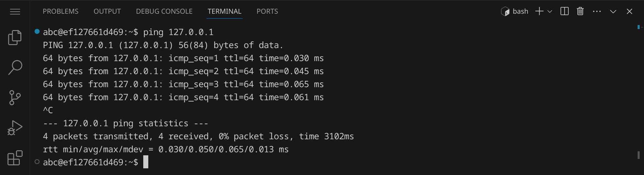Click the terminal scrollbar thumb
644x175 pixels.
[639, 155]
